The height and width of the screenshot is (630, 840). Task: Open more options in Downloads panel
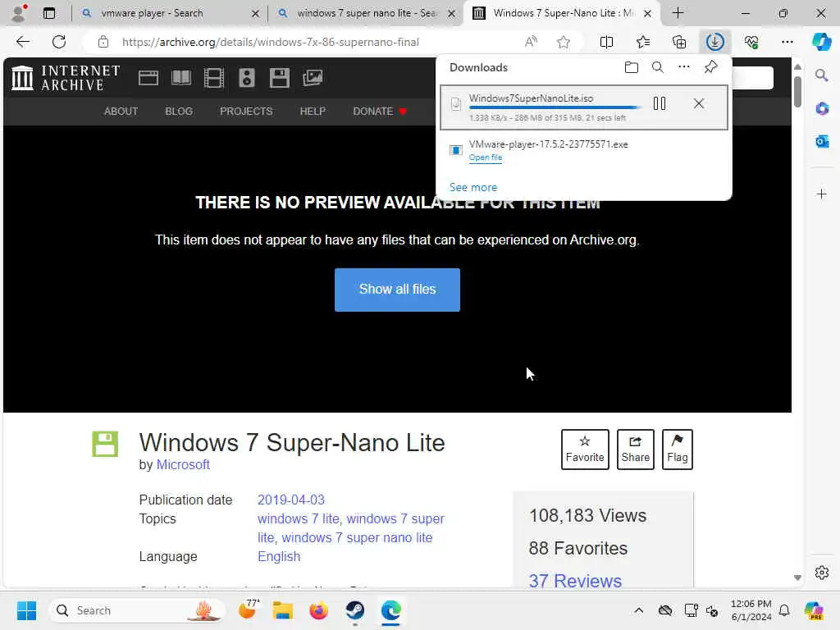point(683,67)
